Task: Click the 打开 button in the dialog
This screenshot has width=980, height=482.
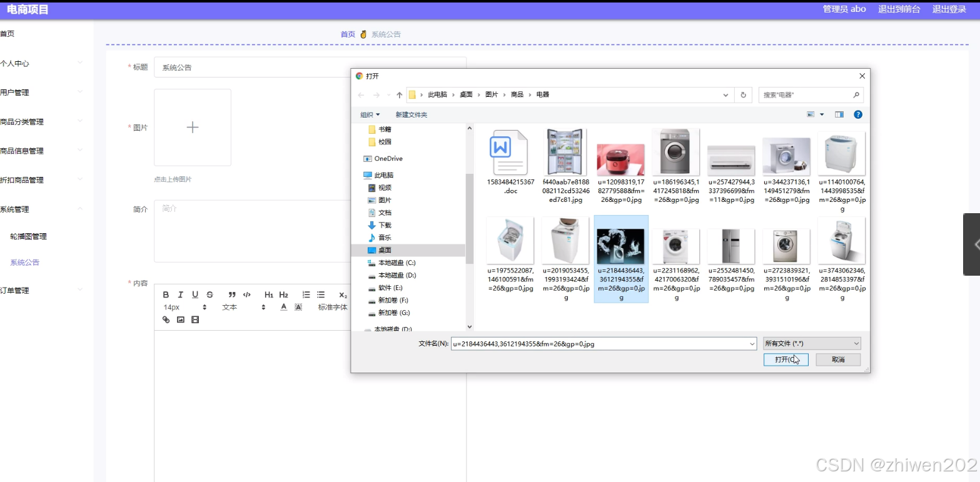Action: point(786,359)
